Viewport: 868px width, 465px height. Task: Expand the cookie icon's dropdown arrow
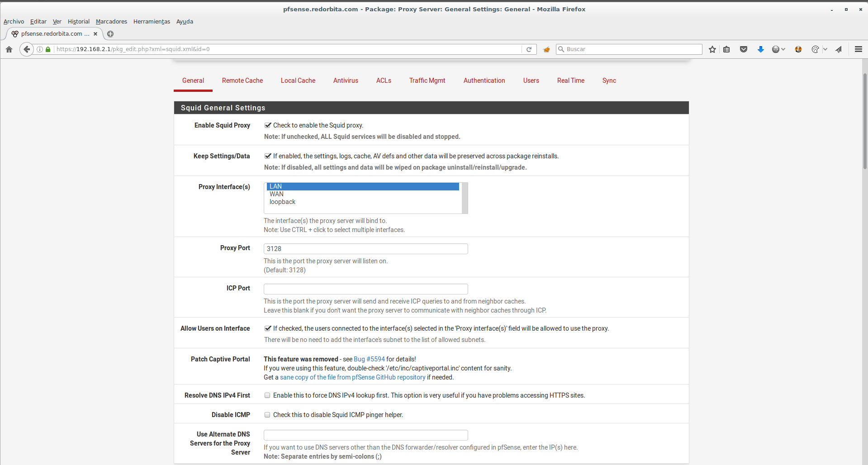pos(825,49)
